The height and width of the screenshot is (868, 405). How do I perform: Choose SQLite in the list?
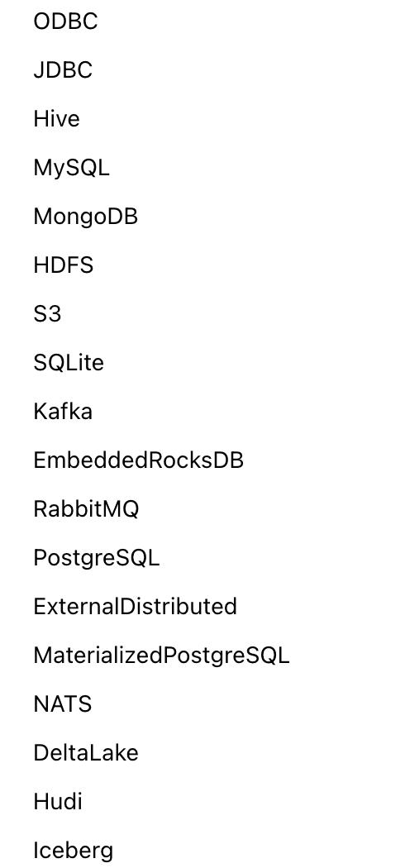69,363
